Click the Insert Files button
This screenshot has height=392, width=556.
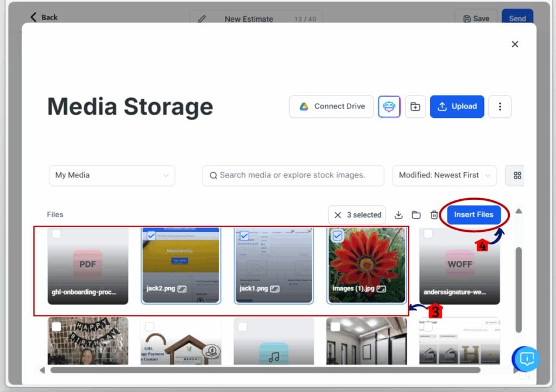pyautogui.click(x=473, y=214)
